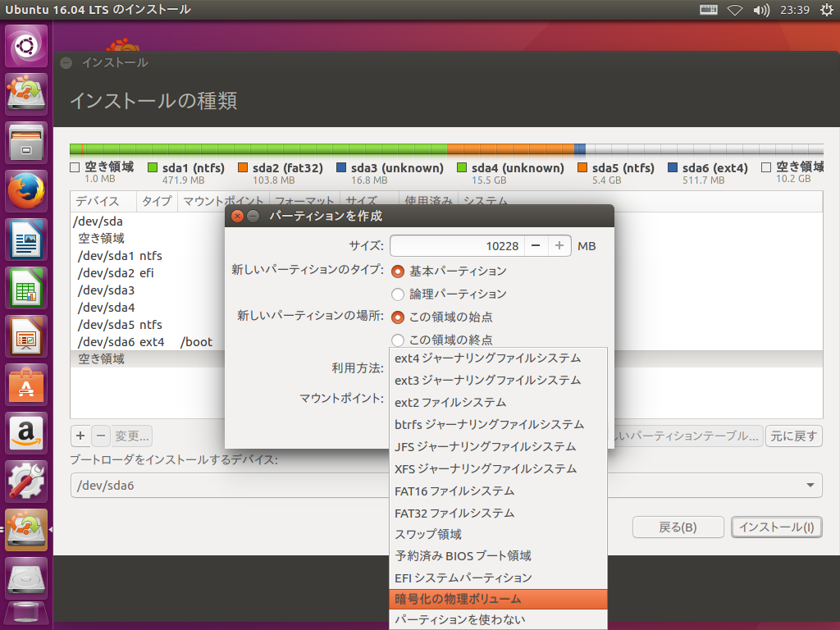
Task: Open the Files manager from the launcher
Action: click(x=26, y=143)
